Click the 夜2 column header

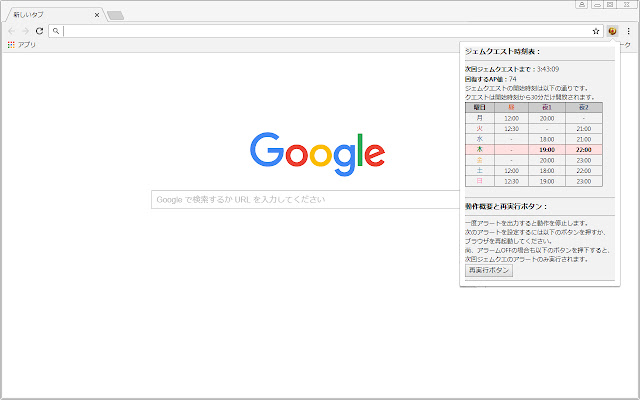[x=584, y=107]
